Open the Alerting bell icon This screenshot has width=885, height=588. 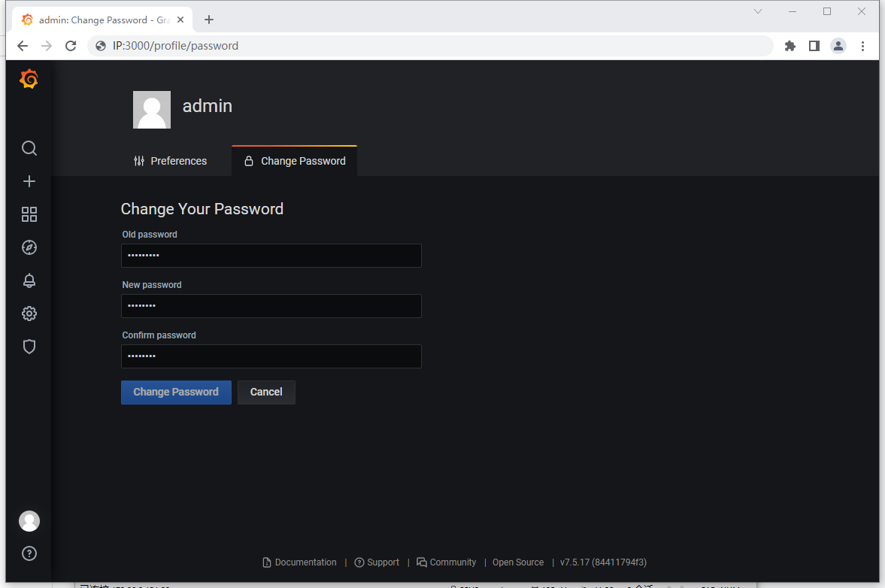tap(29, 280)
